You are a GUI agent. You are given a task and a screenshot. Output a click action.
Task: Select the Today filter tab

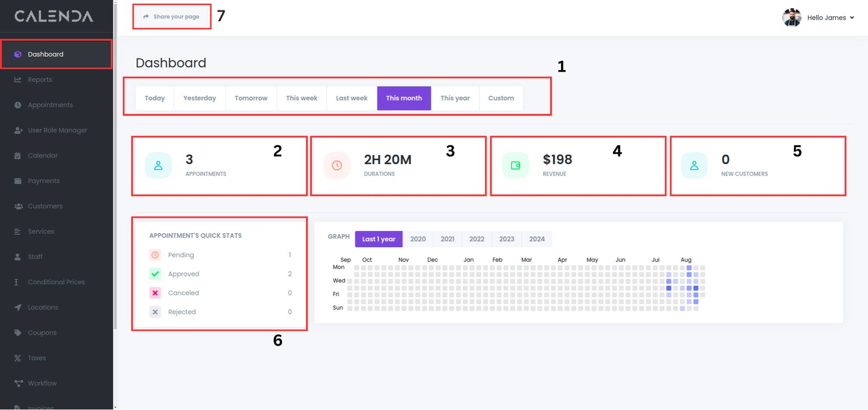pos(155,98)
